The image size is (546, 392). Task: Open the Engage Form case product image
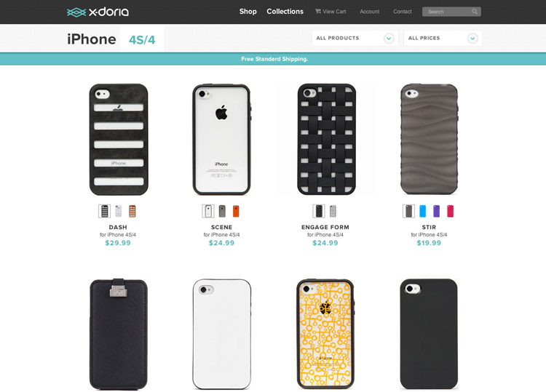326,139
